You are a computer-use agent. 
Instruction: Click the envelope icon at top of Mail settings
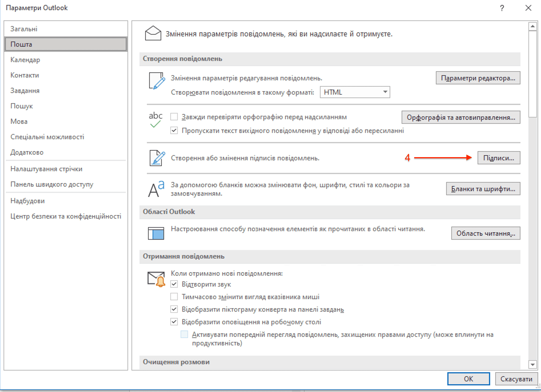point(153,33)
